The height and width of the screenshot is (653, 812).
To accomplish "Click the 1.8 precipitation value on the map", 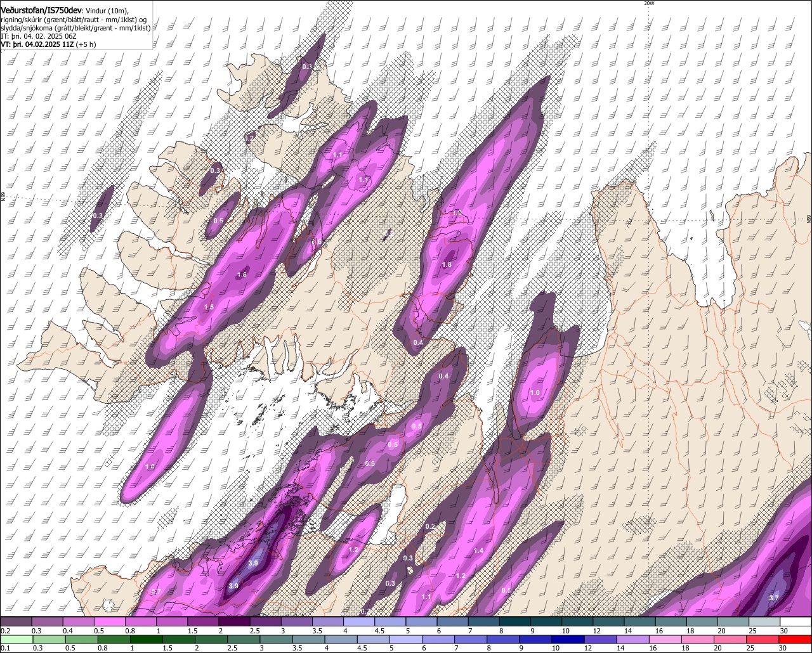I will [x=447, y=265].
